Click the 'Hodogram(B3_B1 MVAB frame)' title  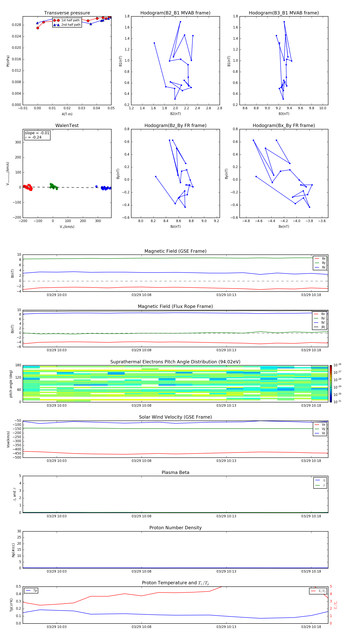point(284,13)
